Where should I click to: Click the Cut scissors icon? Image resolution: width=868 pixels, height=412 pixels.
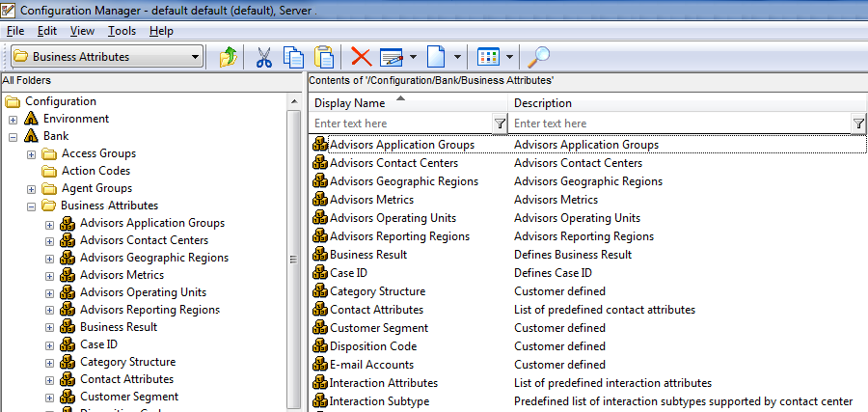click(264, 57)
